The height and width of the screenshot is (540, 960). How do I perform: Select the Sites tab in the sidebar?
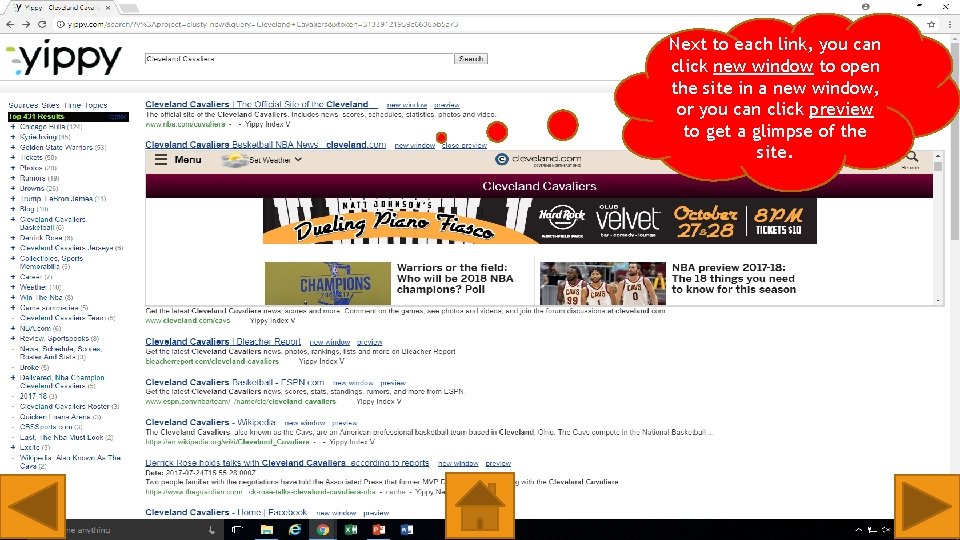51,105
